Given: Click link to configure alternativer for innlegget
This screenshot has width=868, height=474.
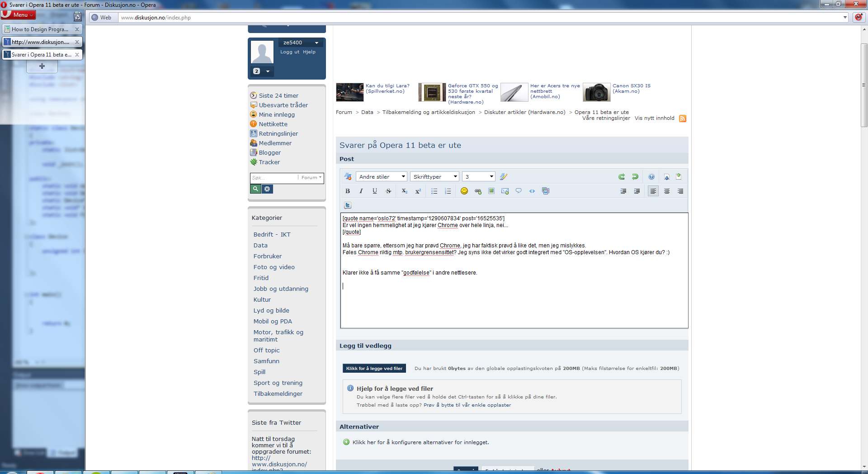Looking at the screenshot, I should pyautogui.click(x=420, y=442).
